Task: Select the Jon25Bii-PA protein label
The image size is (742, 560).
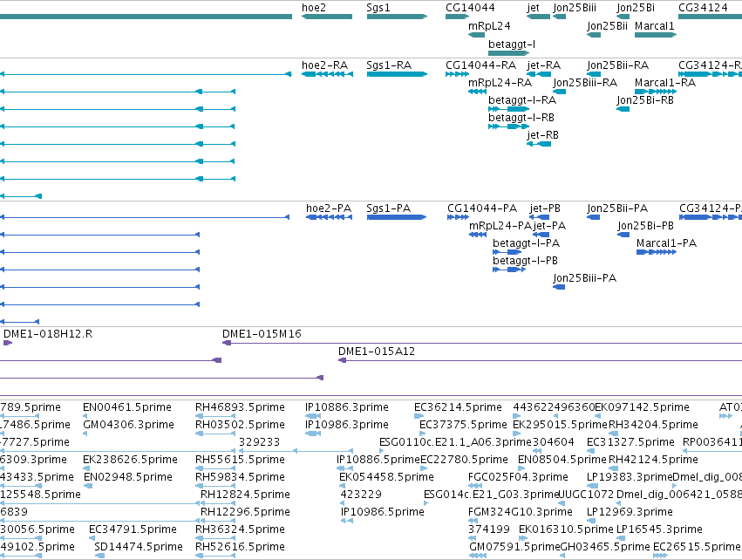Action: pyautogui.click(x=617, y=208)
